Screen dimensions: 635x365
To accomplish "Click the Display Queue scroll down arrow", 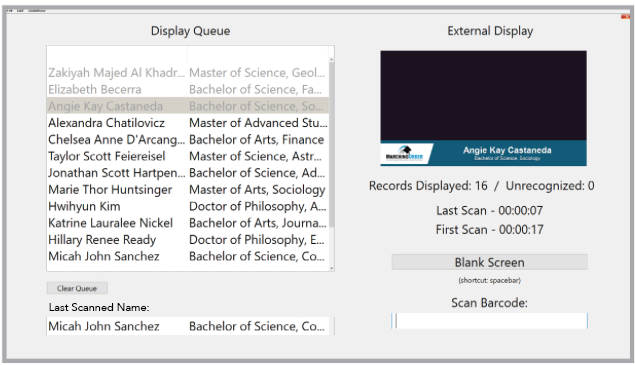I will [332, 268].
